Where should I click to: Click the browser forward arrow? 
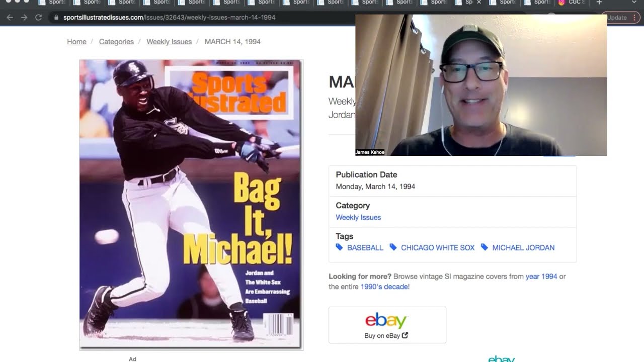tap(24, 18)
